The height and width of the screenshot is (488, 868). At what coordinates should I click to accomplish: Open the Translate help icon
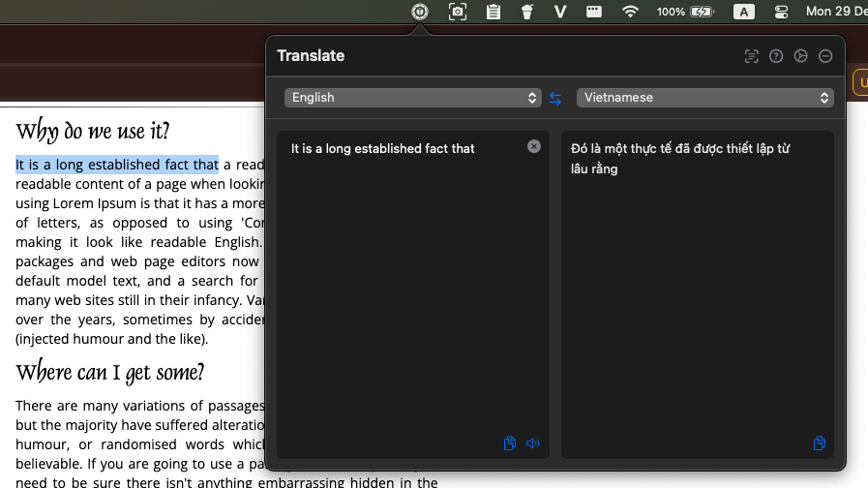click(776, 56)
